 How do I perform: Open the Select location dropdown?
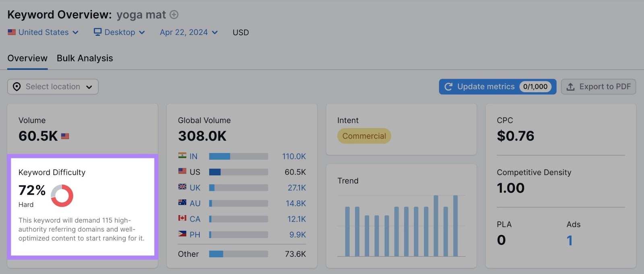[53, 87]
